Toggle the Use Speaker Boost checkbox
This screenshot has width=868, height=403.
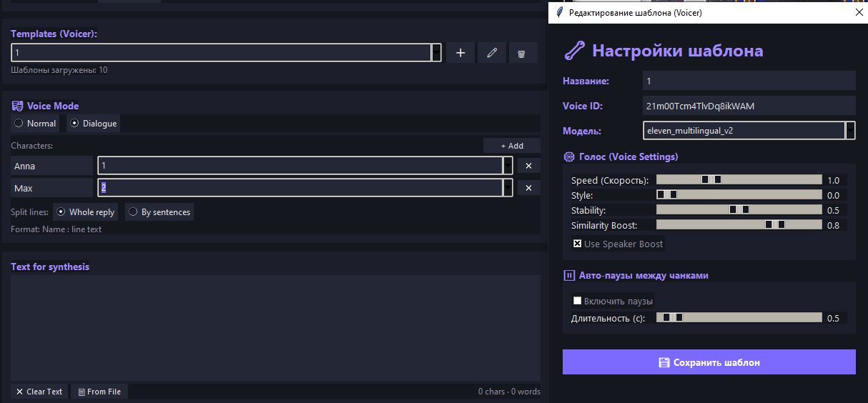[x=578, y=244]
